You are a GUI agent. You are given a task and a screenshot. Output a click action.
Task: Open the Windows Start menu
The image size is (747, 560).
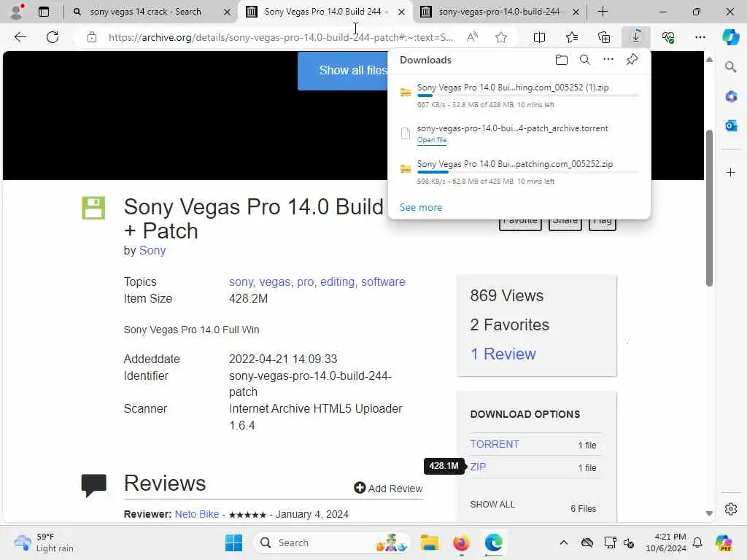coord(234,542)
